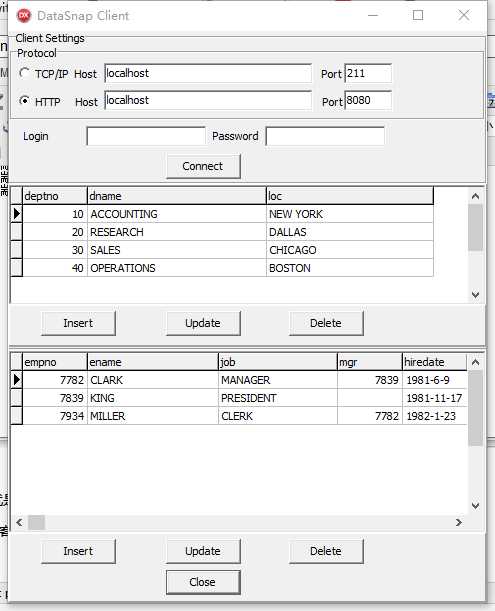This screenshot has height=611, width=495.
Task: Click the row indicator for empno 7934
Action: tap(16, 416)
